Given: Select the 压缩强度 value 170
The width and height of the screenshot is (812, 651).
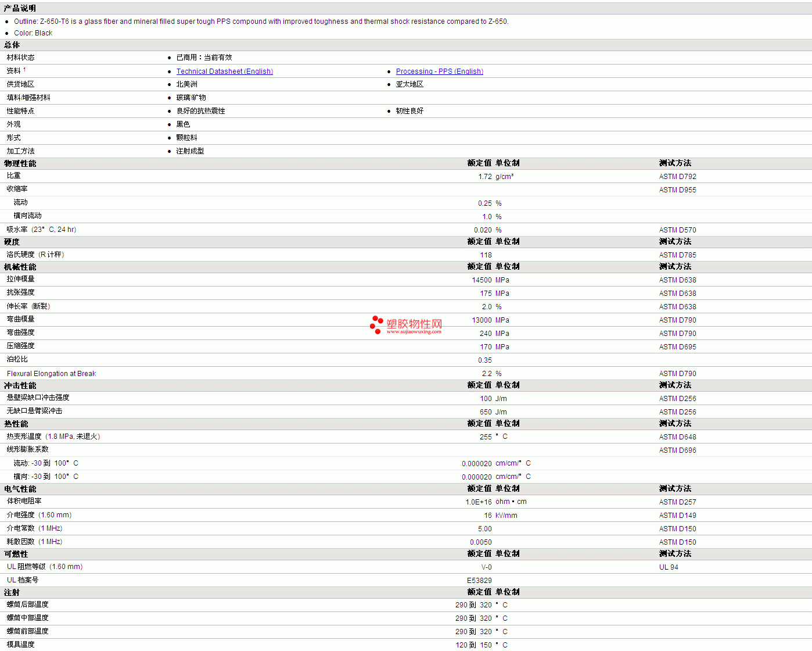Looking at the screenshot, I should coord(486,347).
